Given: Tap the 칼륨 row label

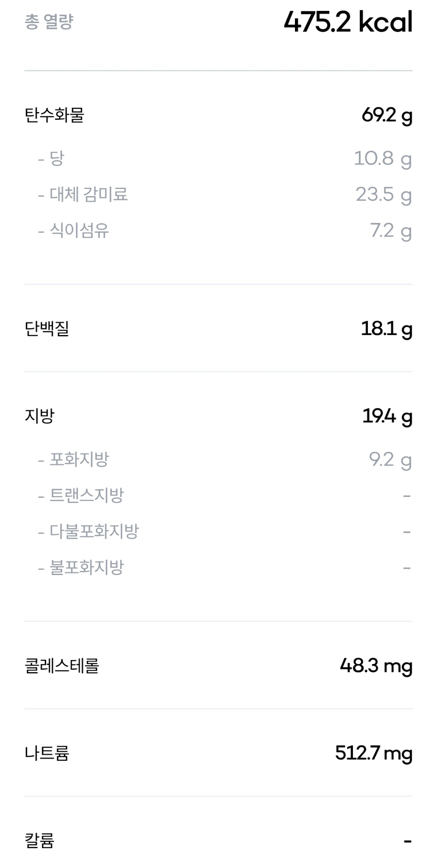Looking at the screenshot, I should 39,841.
